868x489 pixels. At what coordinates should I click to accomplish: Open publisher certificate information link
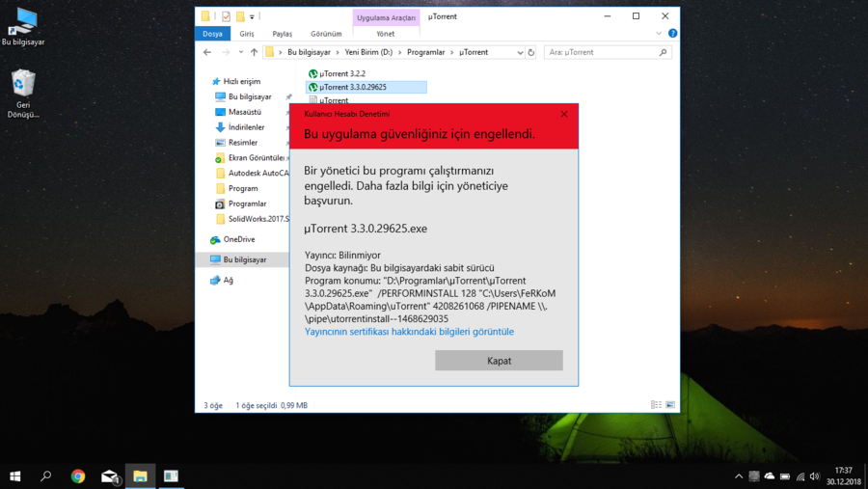pos(409,332)
